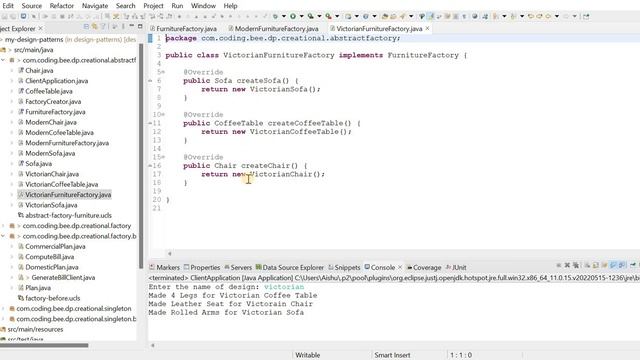
Task: Open the External Tools dropdown arrow
Action: point(337,16)
